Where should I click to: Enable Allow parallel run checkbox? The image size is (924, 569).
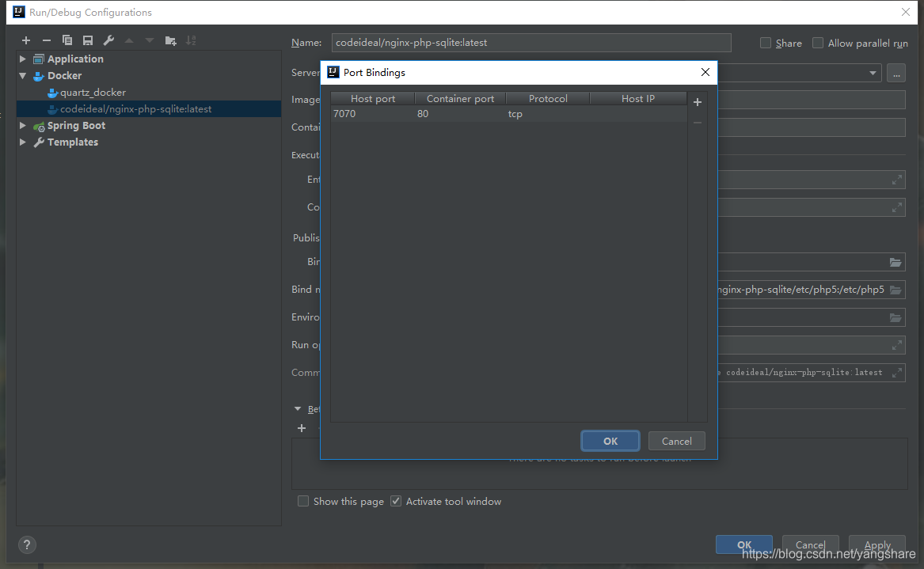click(818, 43)
